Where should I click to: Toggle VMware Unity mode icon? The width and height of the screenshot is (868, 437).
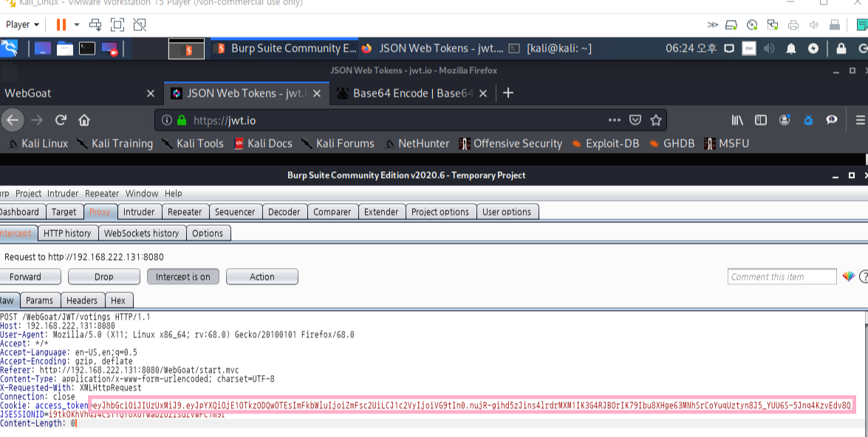pyautogui.click(x=140, y=24)
